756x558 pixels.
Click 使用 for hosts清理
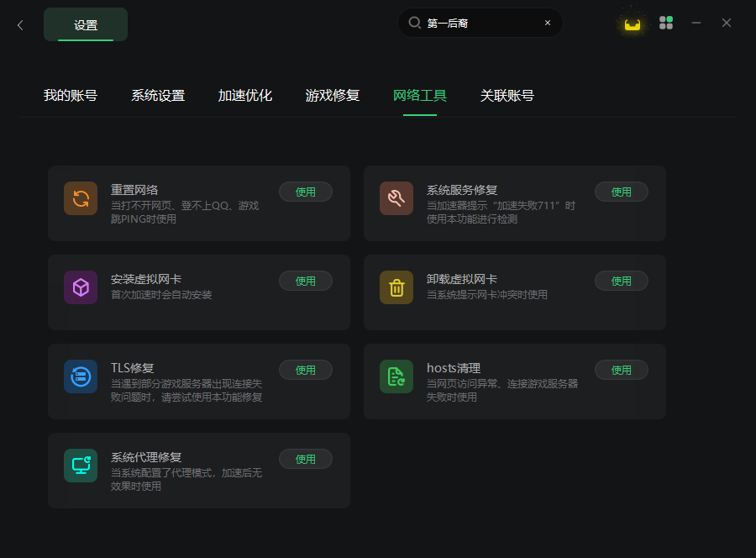(x=622, y=370)
